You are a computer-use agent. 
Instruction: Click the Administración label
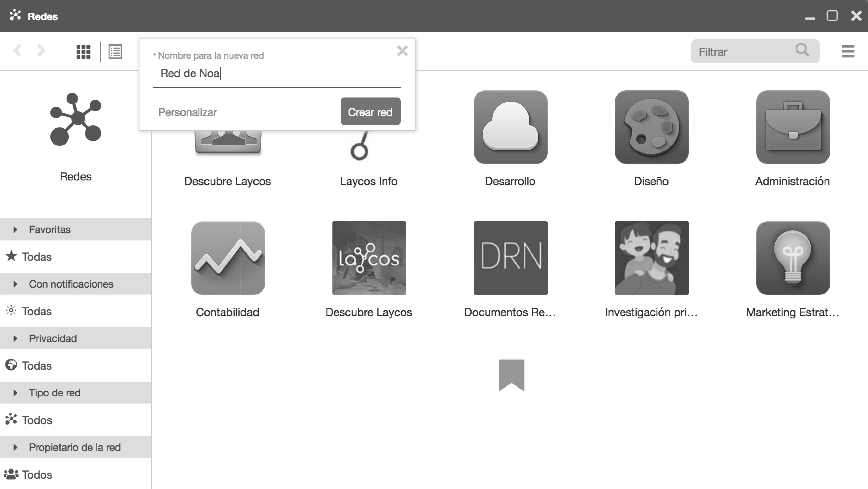[792, 181]
